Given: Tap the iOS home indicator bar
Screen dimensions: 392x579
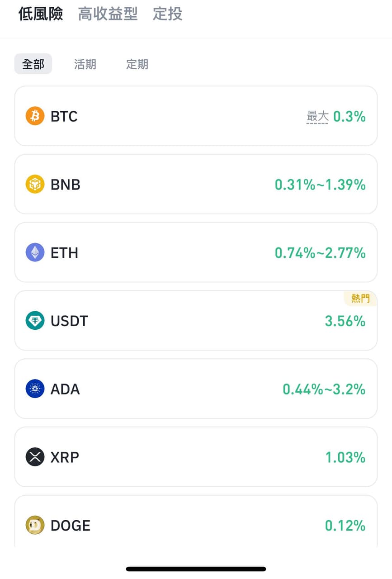Looking at the screenshot, I should coord(196,569).
